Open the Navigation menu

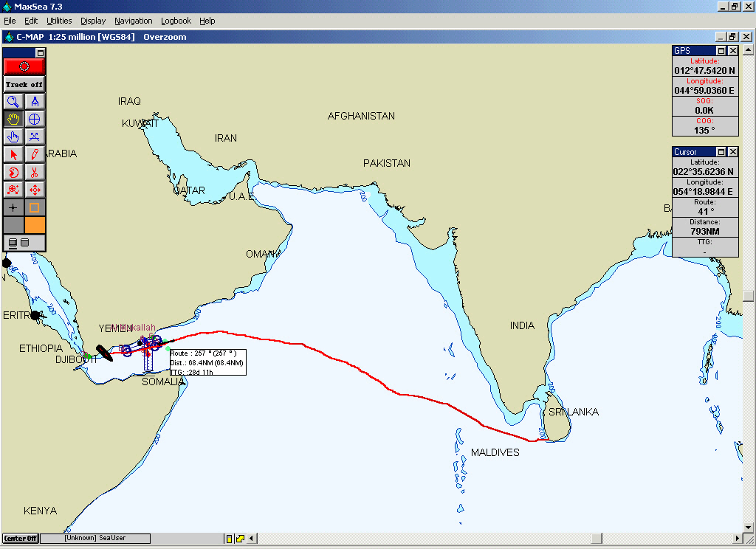pos(134,21)
